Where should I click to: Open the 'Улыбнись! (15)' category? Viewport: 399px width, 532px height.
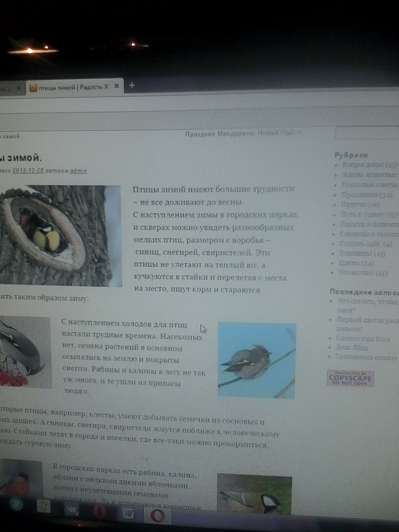[x=362, y=253]
